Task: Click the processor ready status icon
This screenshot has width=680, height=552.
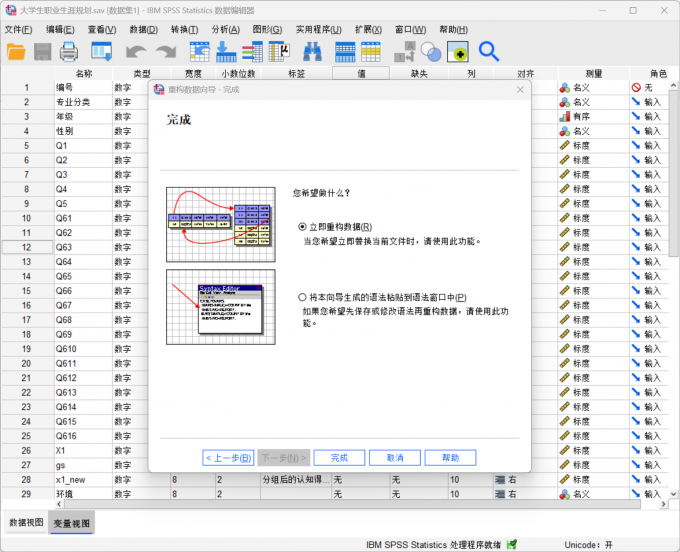Action: 512,544
